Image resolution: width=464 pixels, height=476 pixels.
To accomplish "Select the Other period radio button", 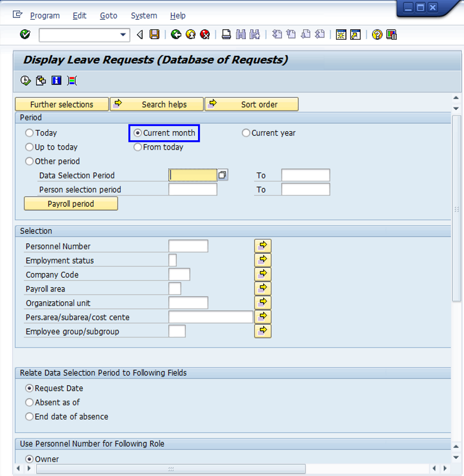I will coord(29,161).
